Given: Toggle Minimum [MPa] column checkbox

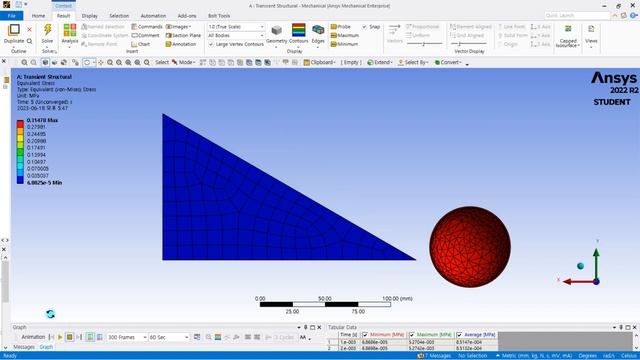Looking at the screenshot, I should click(x=365, y=335).
